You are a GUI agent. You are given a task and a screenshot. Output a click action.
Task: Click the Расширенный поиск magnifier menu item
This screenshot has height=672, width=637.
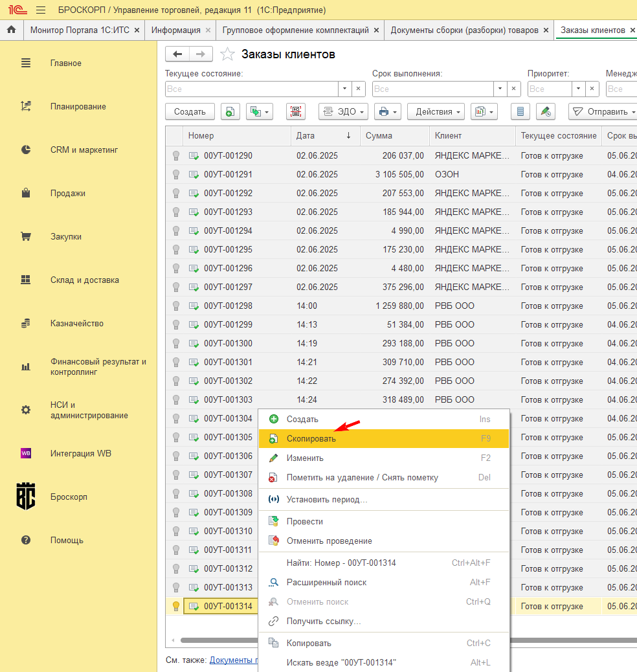coord(327,582)
